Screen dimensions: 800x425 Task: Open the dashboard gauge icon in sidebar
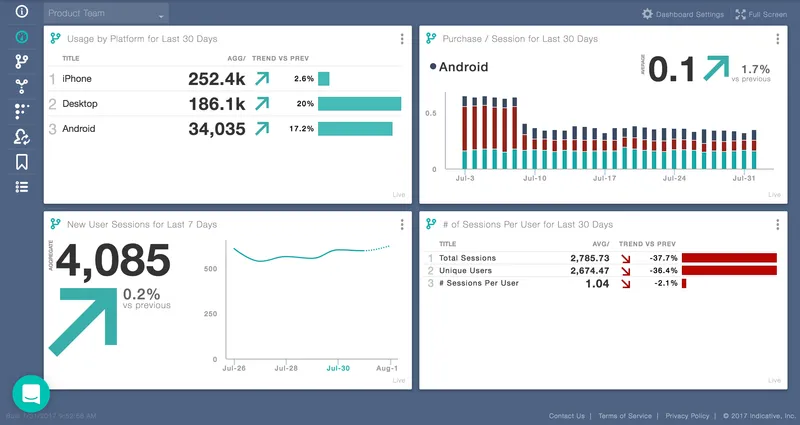21,37
